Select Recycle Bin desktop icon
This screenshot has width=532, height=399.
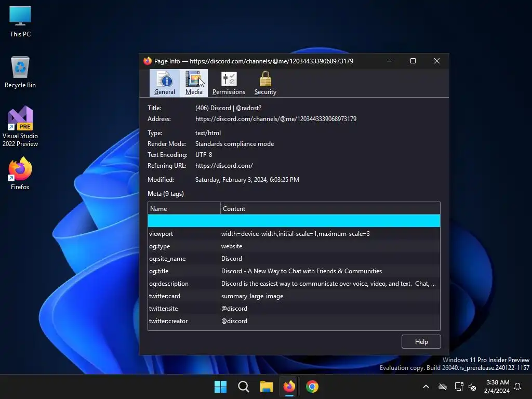tap(20, 72)
